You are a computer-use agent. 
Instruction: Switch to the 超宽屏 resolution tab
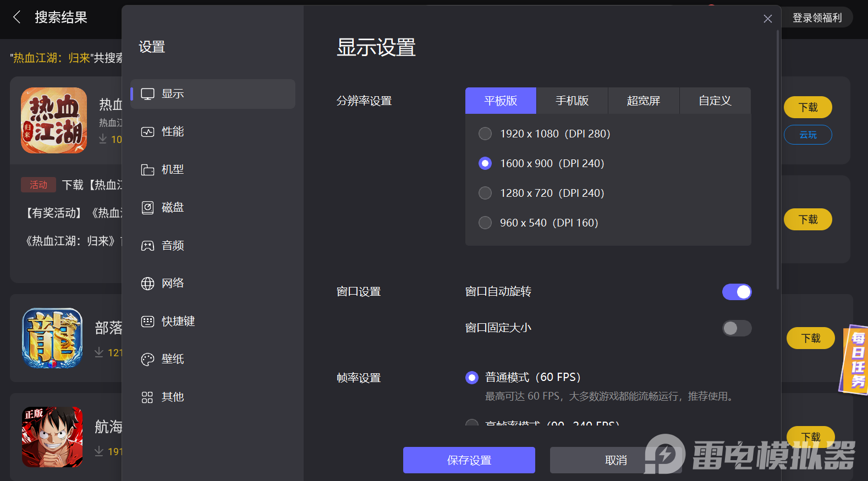pyautogui.click(x=644, y=101)
